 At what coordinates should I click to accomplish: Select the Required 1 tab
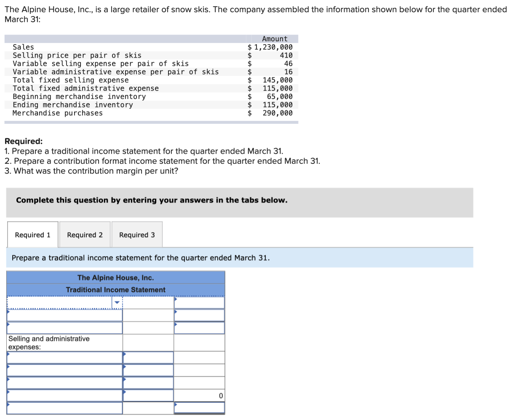point(32,235)
